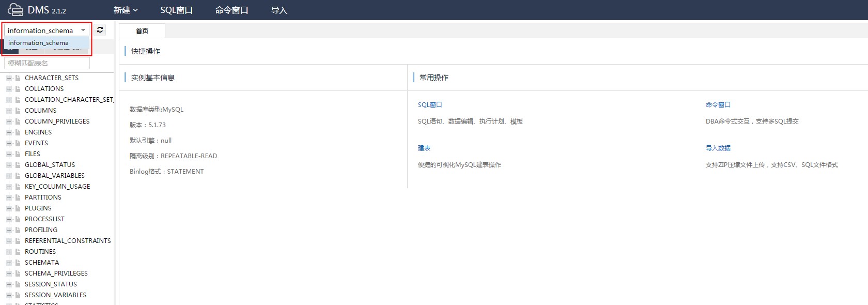Screen dimensions: 868x305
Task: Select information_schema option in dropdown list
Action: coord(38,43)
